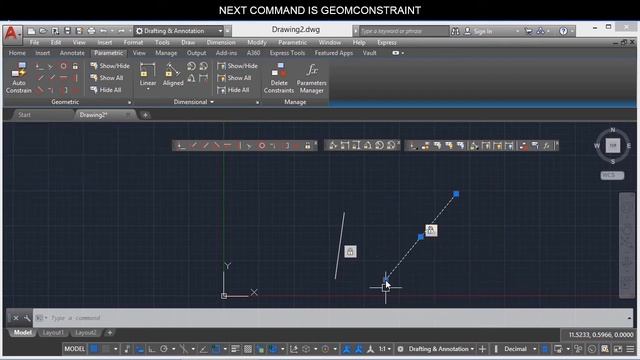Switch to the Layout1 tab
The height and width of the screenshot is (360, 640).
tap(53, 333)
